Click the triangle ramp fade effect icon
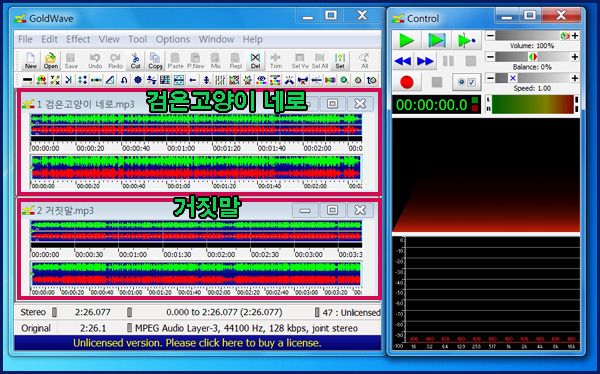Image resolution: width=600 pixels, height=374 pixels. pyautogui.click(x=110, y=80)
